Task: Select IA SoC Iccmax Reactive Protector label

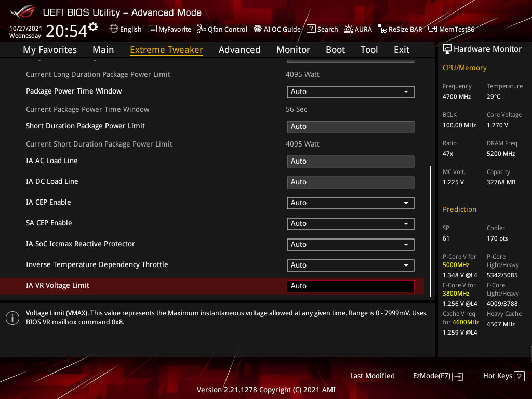Action: (81, 244)
